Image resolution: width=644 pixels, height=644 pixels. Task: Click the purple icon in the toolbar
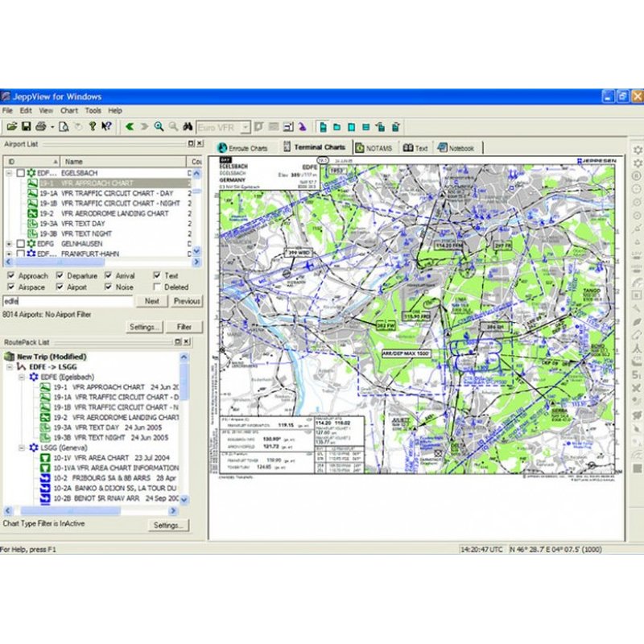[x=303, y=127]
